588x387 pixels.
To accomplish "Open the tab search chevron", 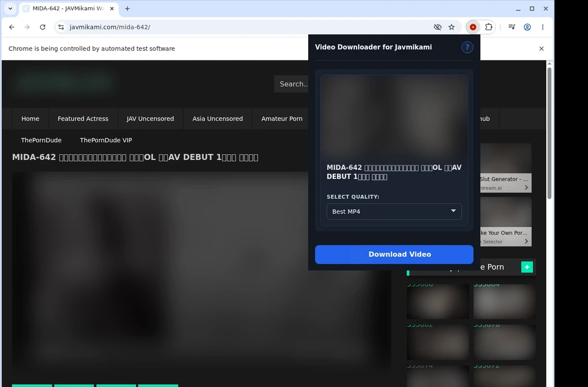I will [10, 9].
